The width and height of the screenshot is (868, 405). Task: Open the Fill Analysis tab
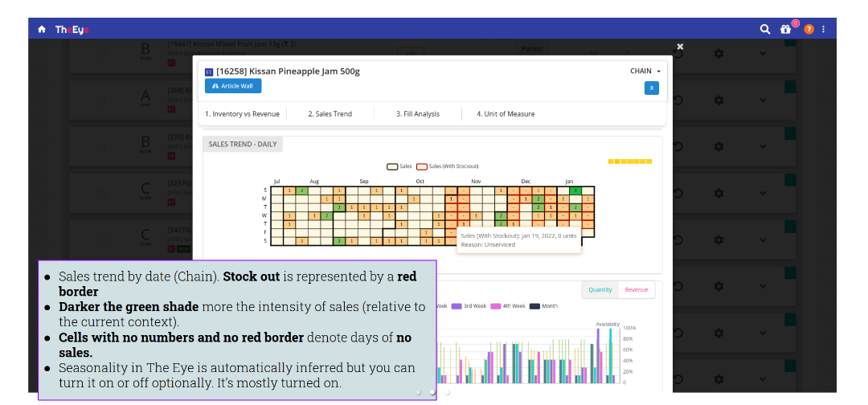pos(417,114)
